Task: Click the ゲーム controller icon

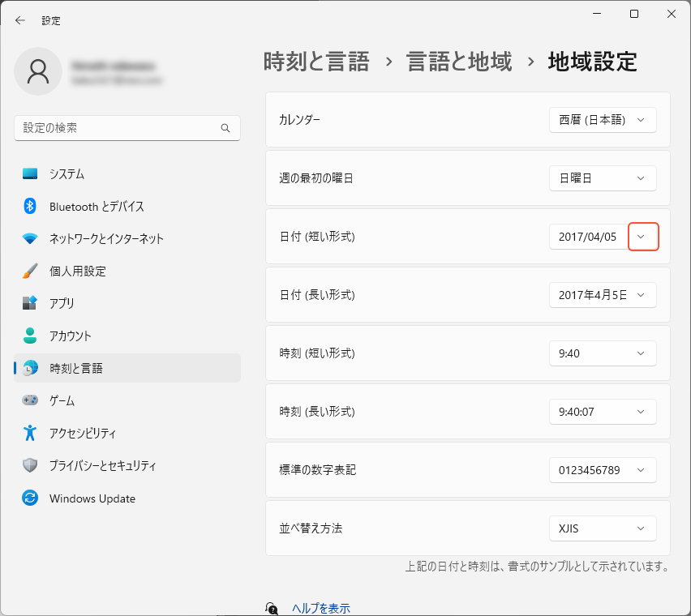Action: (x=30, y=400)
